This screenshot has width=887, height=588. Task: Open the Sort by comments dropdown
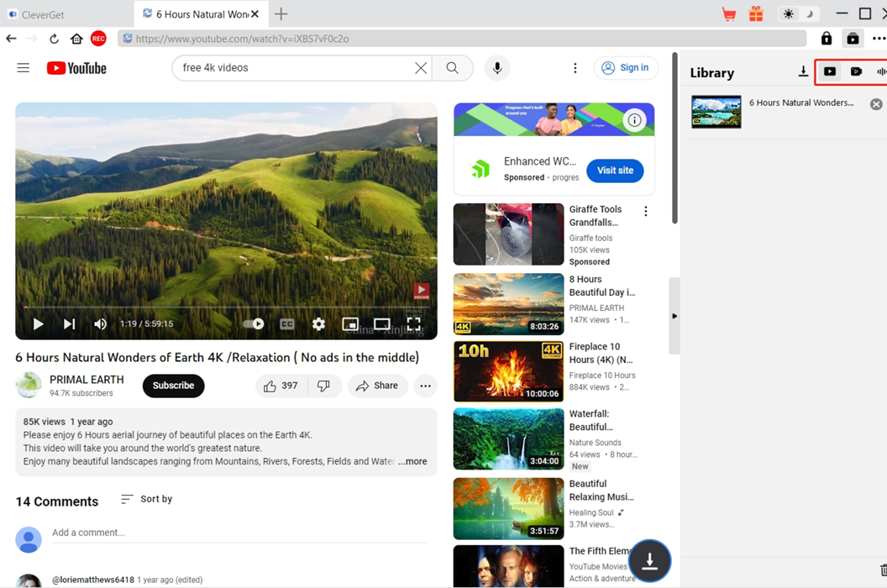click(x=146, y=499)
